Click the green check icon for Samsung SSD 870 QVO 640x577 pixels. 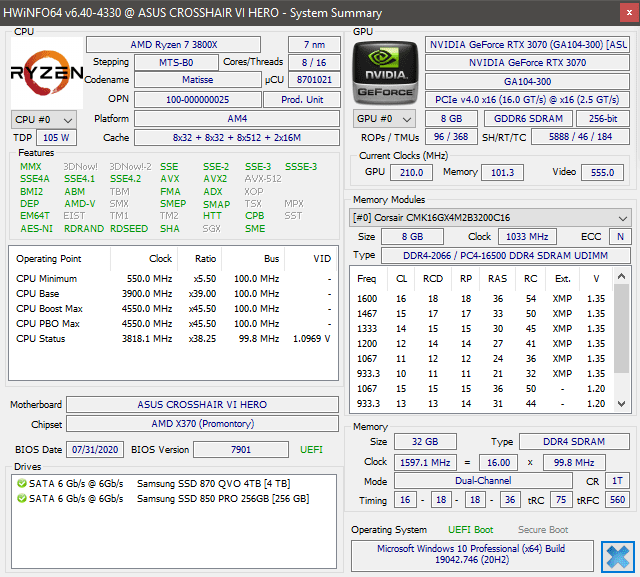coord(22,484)
